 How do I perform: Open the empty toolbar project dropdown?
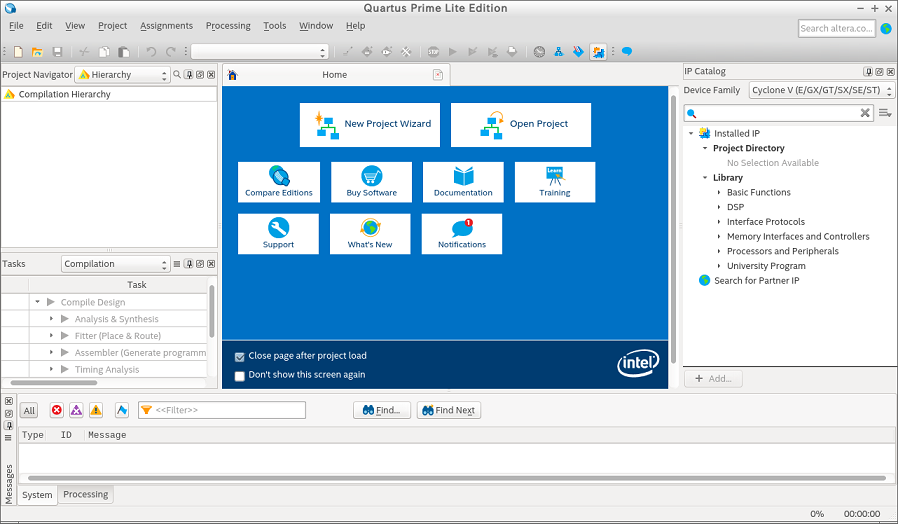point(259,52)
